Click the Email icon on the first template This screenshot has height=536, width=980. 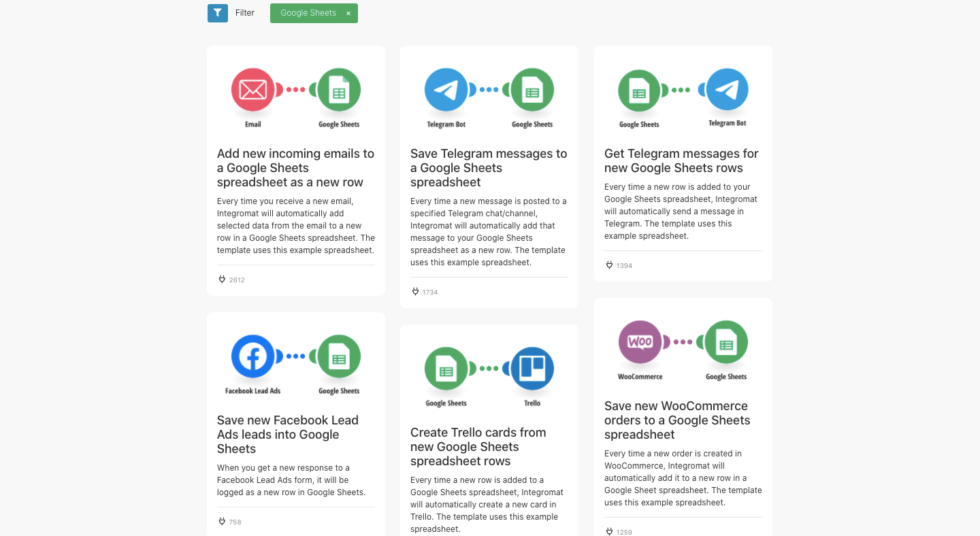click(253, 88)
